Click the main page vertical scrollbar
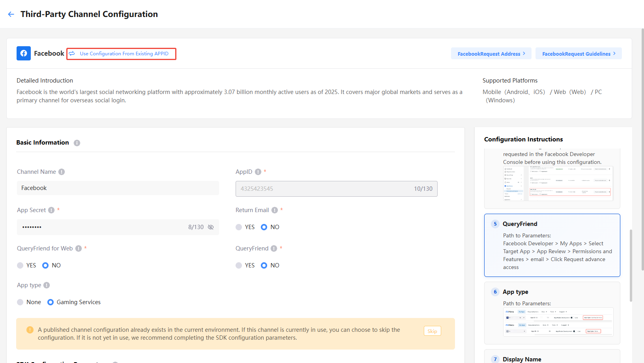Image resolution: width=644 pixels, height=363 pixels. 643,149
